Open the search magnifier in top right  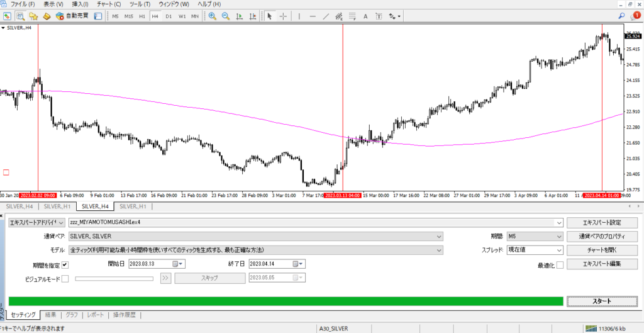(x=622, y=16)
